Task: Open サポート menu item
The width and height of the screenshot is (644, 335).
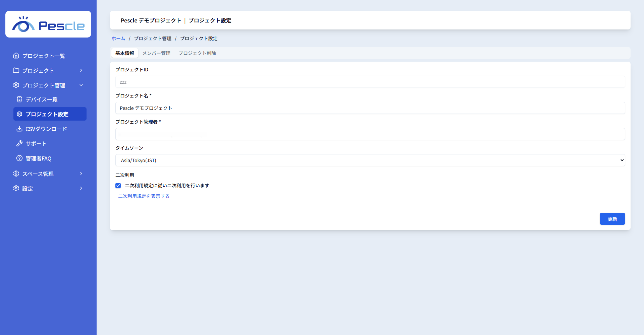Action: [x=50, y=143]
